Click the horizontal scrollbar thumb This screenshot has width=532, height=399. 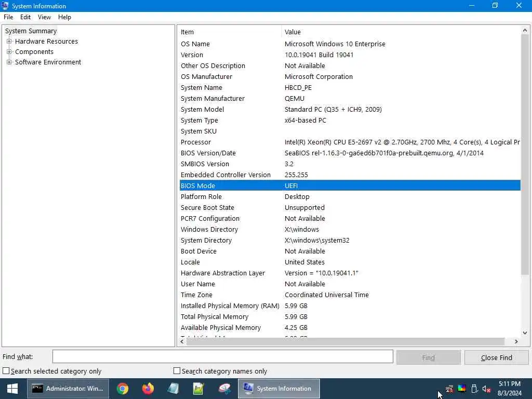point(345,342)
